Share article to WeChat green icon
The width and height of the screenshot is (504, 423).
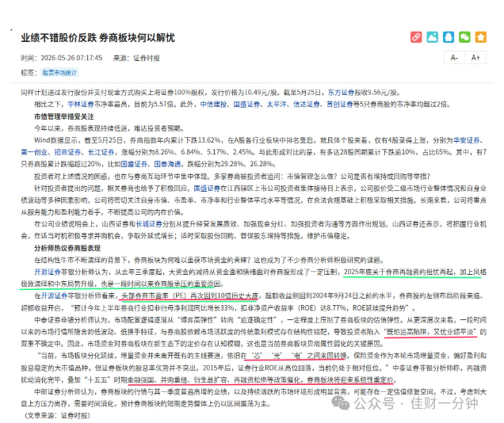(x=464, y=37)
